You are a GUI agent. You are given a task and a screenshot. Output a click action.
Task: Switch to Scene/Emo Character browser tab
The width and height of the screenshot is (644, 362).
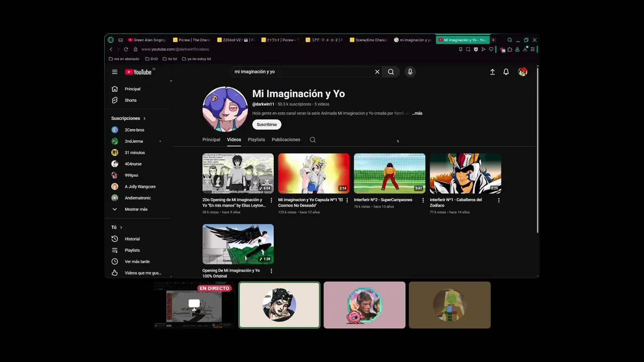369,40
